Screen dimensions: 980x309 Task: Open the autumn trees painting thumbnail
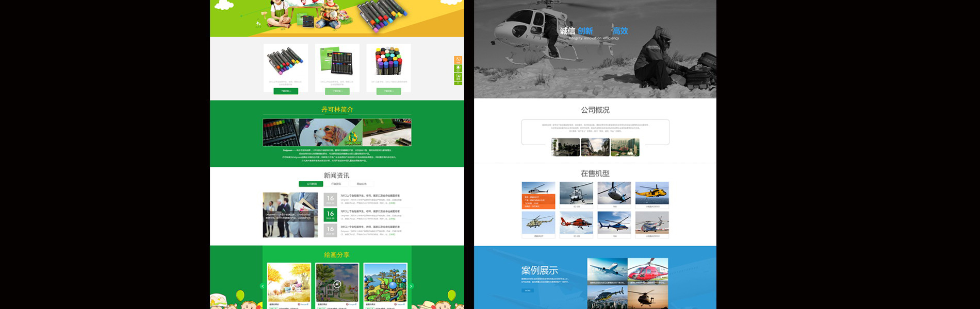(289, 283)
